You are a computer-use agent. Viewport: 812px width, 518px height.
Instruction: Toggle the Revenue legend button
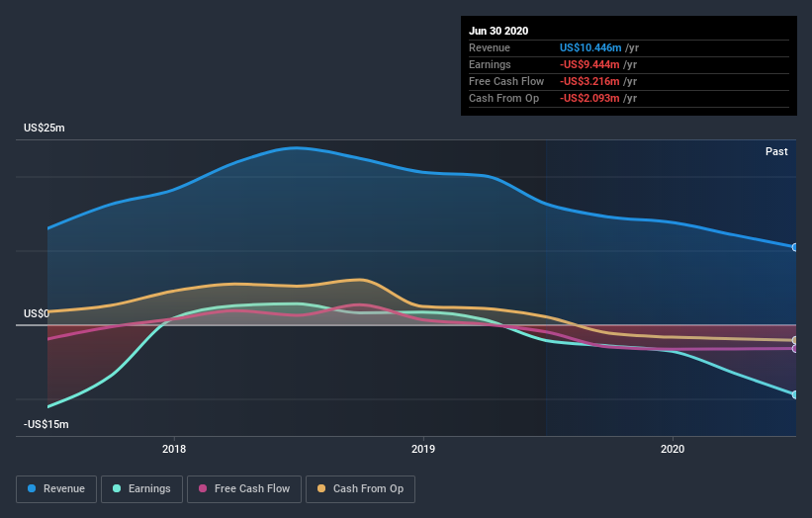(56, 489)
